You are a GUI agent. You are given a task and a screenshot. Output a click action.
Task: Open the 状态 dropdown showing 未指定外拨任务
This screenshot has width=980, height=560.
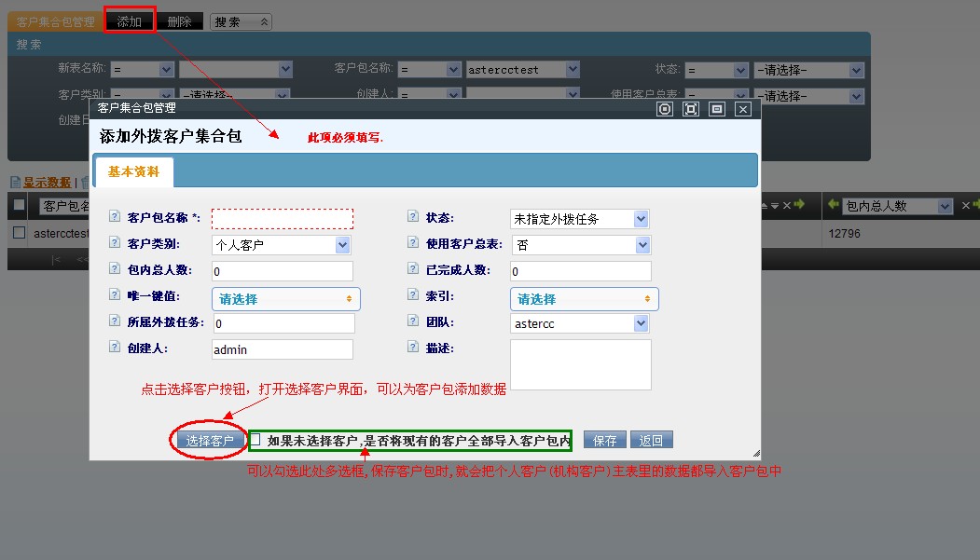click(x=579, y=219)
